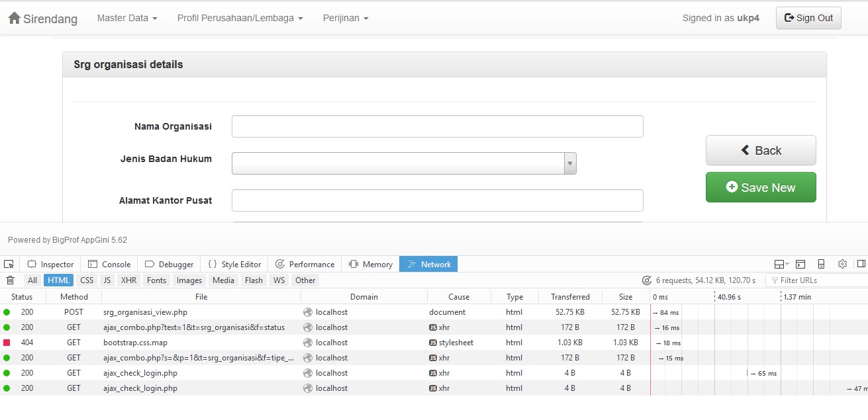Click into the Alamat Kantor Pusat field
The height and width of the screenshot is (420, 868).
(x=437, y=200)
